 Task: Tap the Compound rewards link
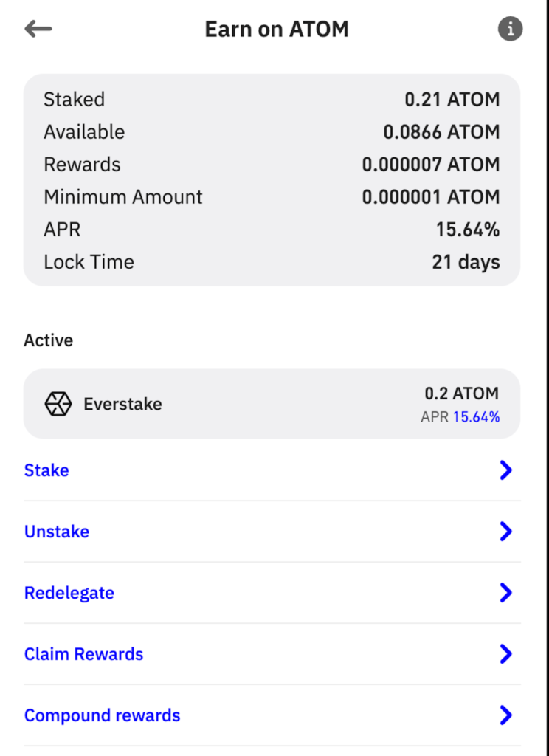click(x=102, y=715)
